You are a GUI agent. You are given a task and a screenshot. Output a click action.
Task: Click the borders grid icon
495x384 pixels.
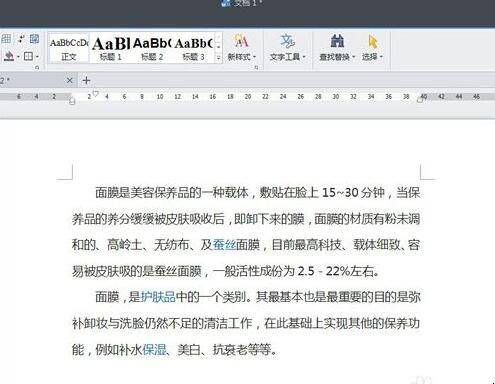point(28,56)
